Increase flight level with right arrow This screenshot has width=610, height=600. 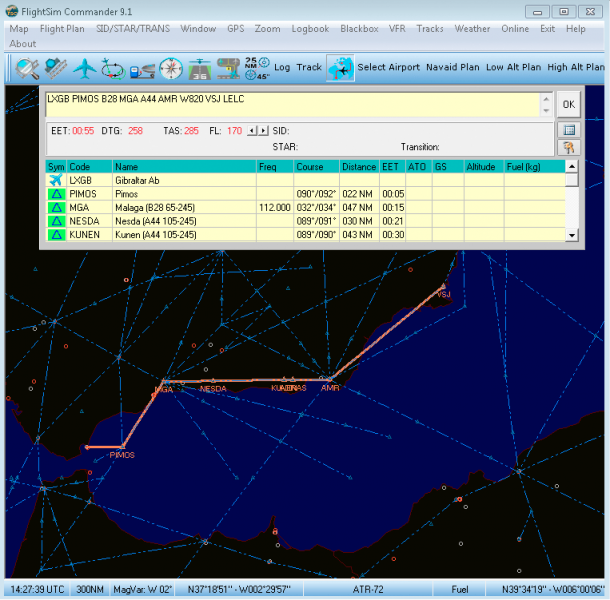tap(263, 131)
